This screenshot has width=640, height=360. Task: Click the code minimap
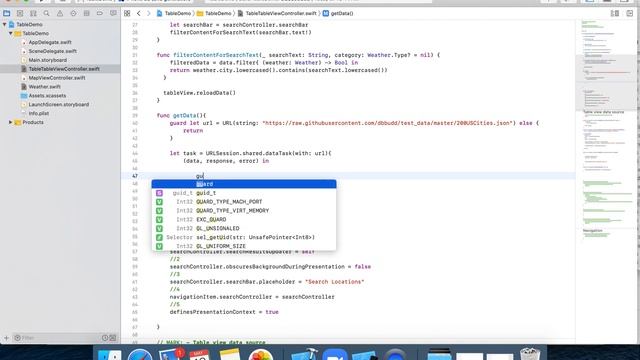pos(606,131)
